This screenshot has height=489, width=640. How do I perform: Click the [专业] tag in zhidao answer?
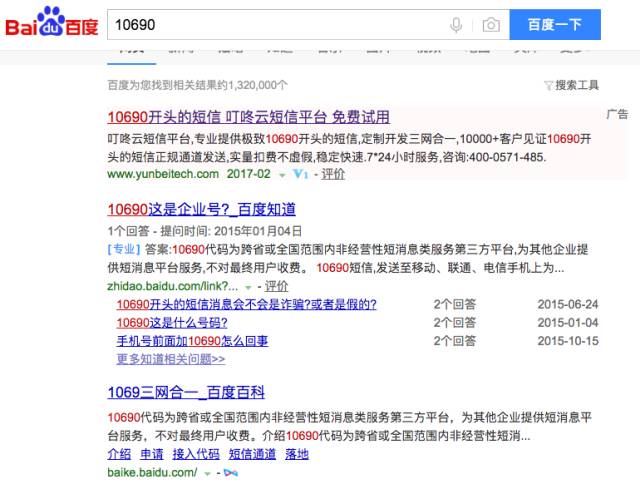click(x=124, y=249)
